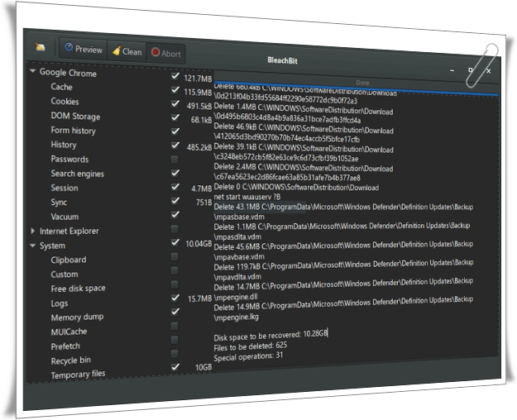
Task: Select the Recycle bin tree item
Action: (71, 360)
